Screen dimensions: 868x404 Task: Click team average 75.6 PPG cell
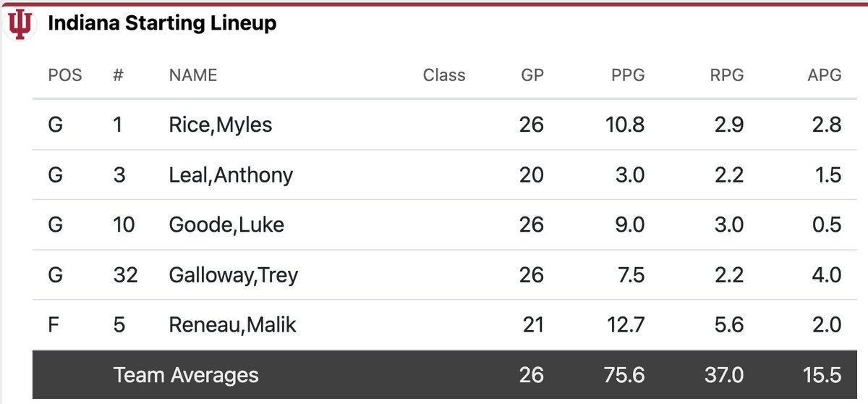click(x=625, y=375)
